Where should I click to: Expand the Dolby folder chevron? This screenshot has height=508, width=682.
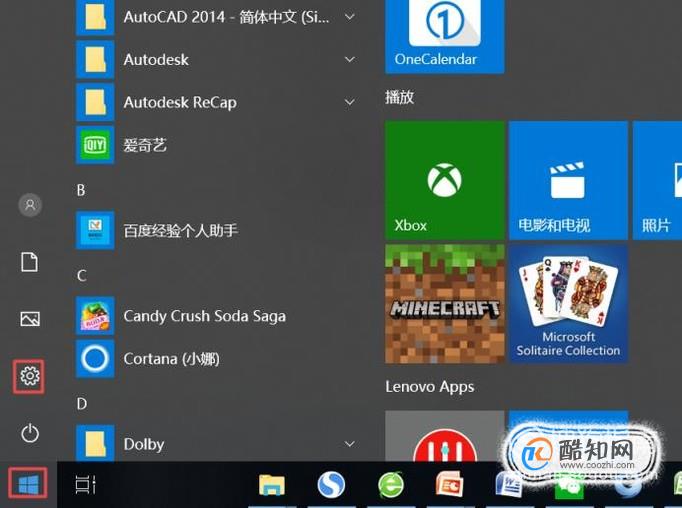point(350,444)
